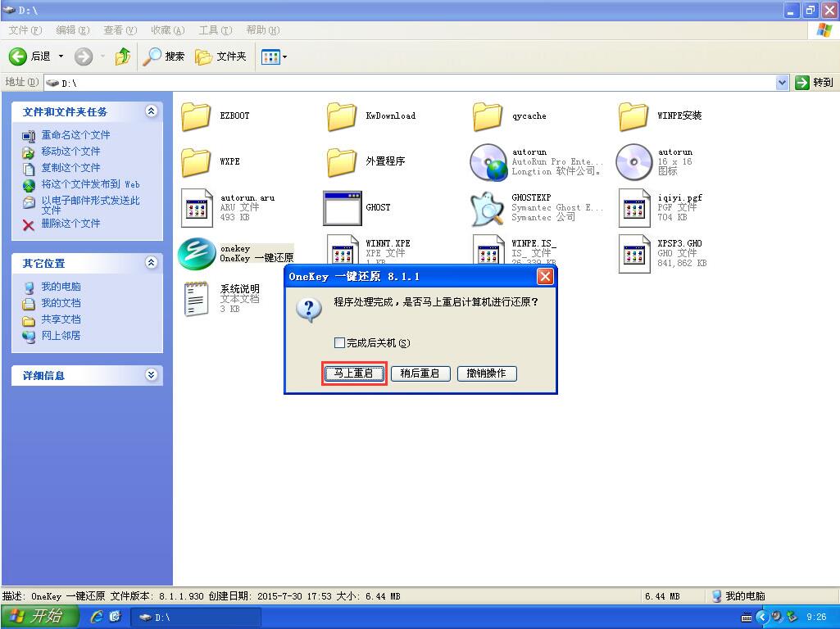The height and width of the screenshot is (629, 840).
Task: Click the 马上重启 button
Action: [353, 373]
